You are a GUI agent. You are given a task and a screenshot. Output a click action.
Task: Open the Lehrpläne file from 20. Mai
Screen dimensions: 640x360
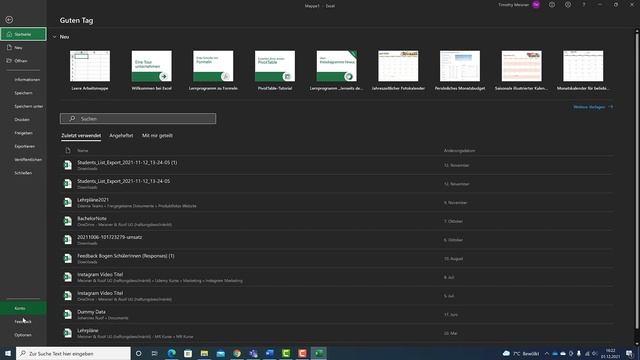pos(337,333)
